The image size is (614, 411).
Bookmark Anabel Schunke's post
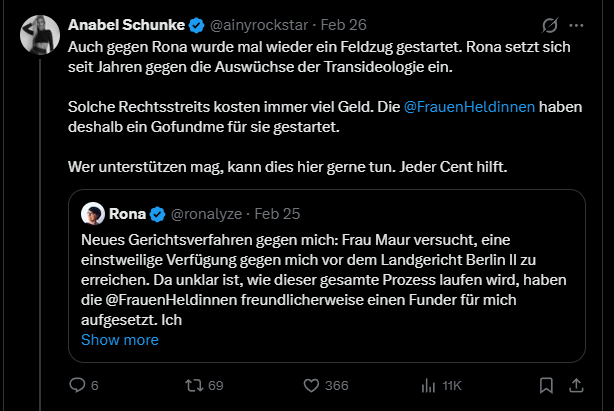pyautogui.click(x=546, y=385)
